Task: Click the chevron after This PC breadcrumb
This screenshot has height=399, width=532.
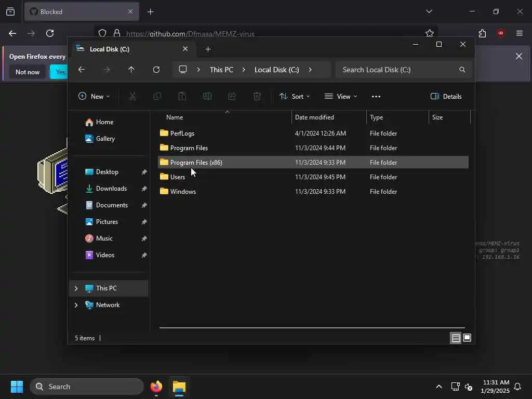Action: 244,70
